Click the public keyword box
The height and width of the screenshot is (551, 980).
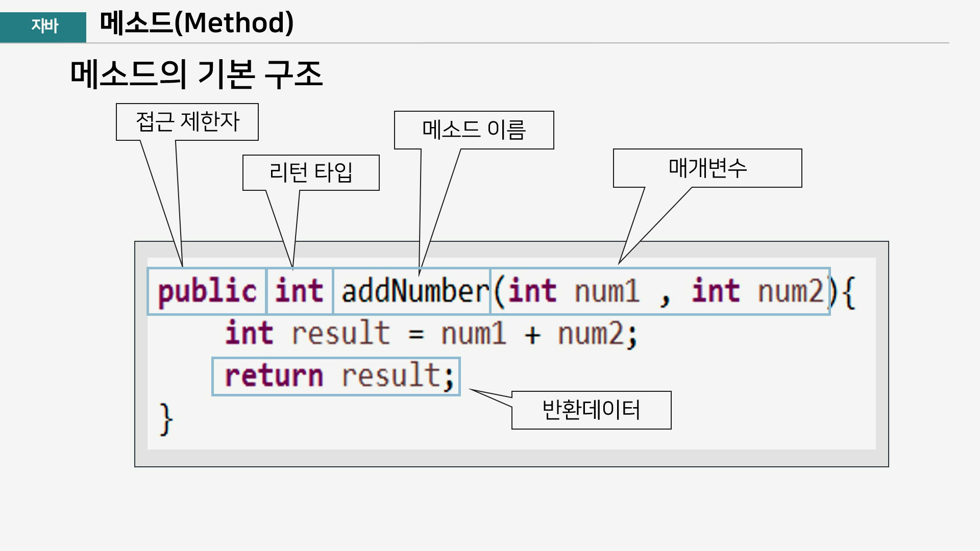click(x=207, y=291)
